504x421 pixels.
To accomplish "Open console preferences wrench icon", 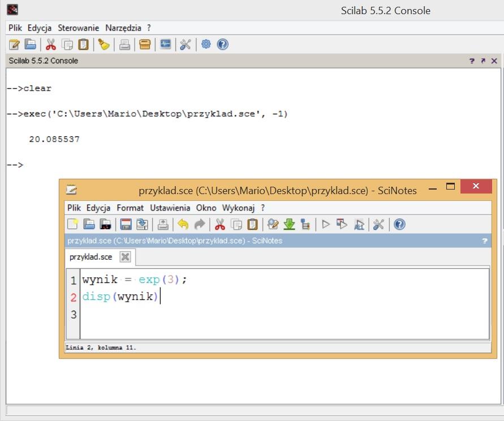I will (186, 44).
